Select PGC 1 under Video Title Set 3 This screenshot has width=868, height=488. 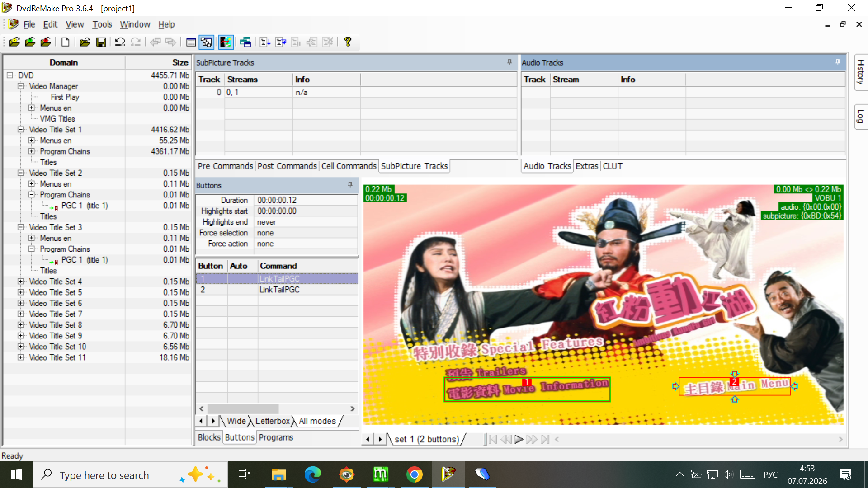[84, 260]
